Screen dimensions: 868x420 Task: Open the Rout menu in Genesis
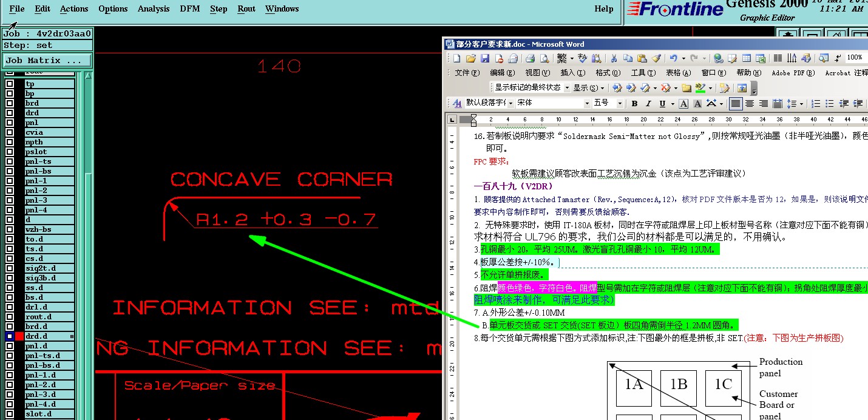tap(246, 8)
